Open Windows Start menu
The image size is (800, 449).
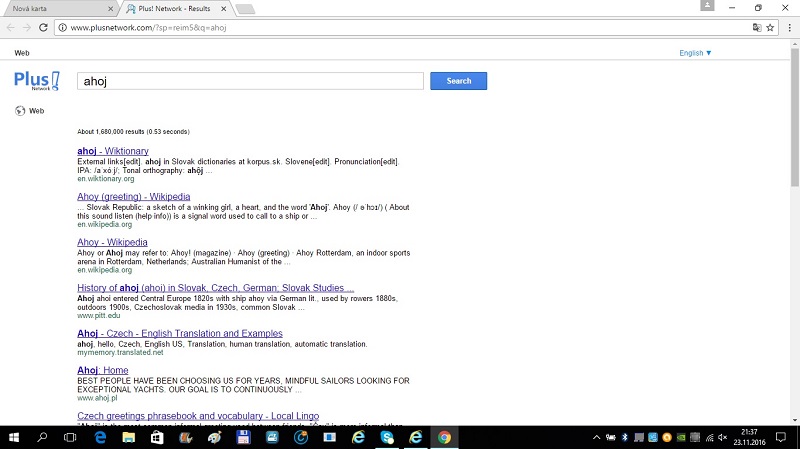[13, 437]
